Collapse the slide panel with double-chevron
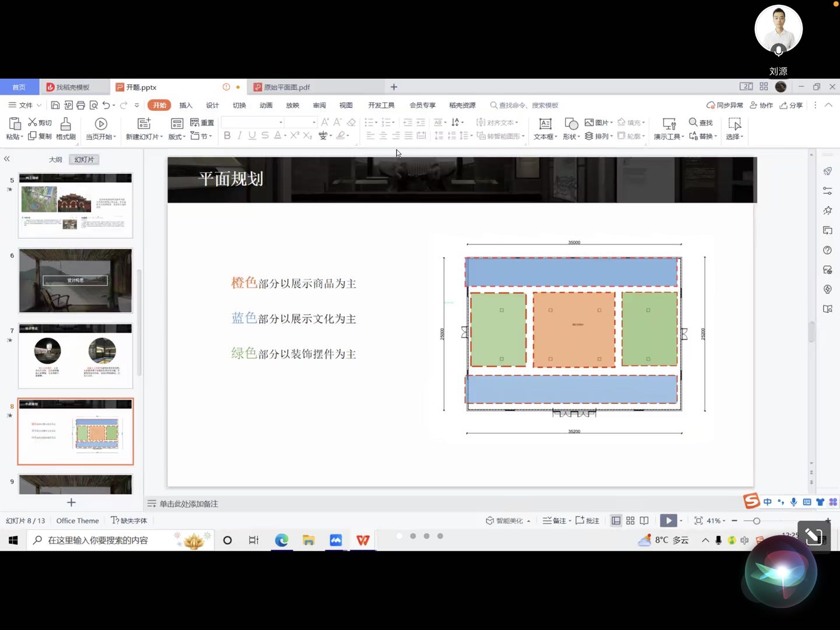 tap(7, 159)
